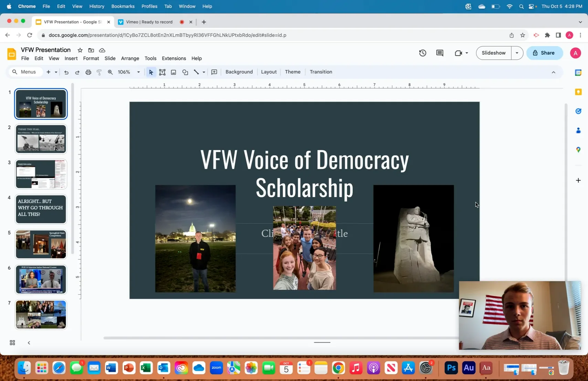The height and width of the screenshot is (381, 588).
Task: Click the Theme button
Action: coord(293,72)
